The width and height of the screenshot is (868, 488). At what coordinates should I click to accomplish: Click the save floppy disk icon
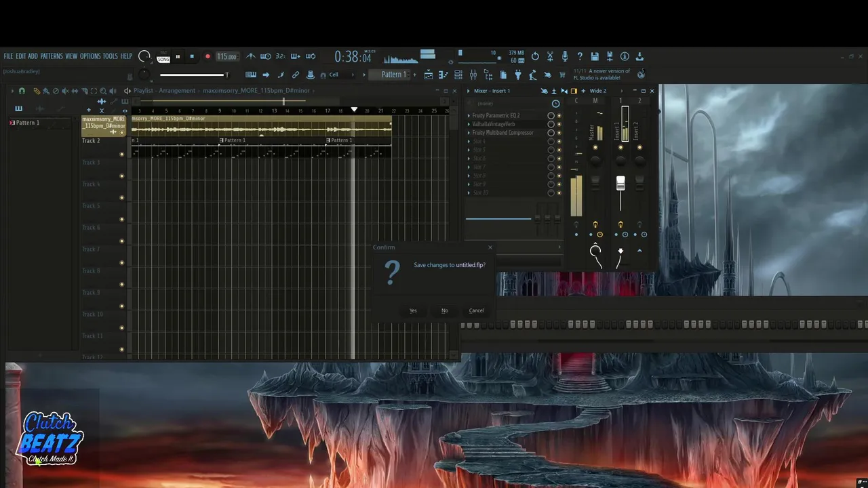pyautogui.click(x=595, y=56)
